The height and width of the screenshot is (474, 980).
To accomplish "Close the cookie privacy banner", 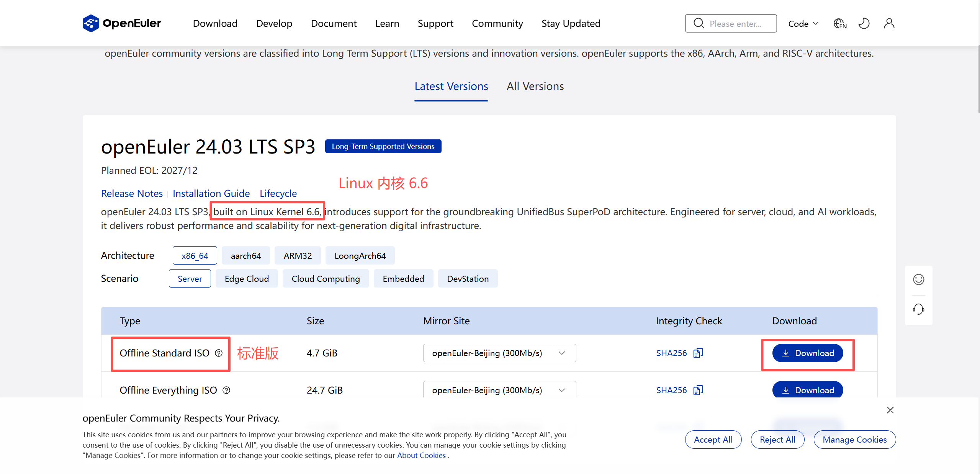I will [890, 410].
